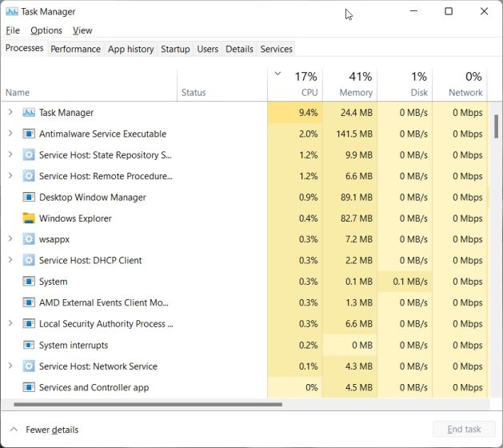Expand Local Security Authority Process row
The width and height of the screenshot is (503, 448).
coord(10,323)
